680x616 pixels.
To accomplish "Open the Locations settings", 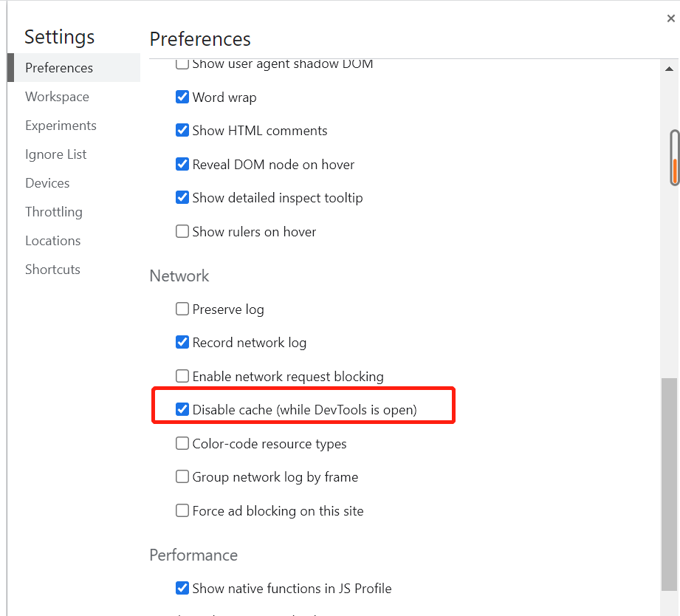I will [52, 241].
